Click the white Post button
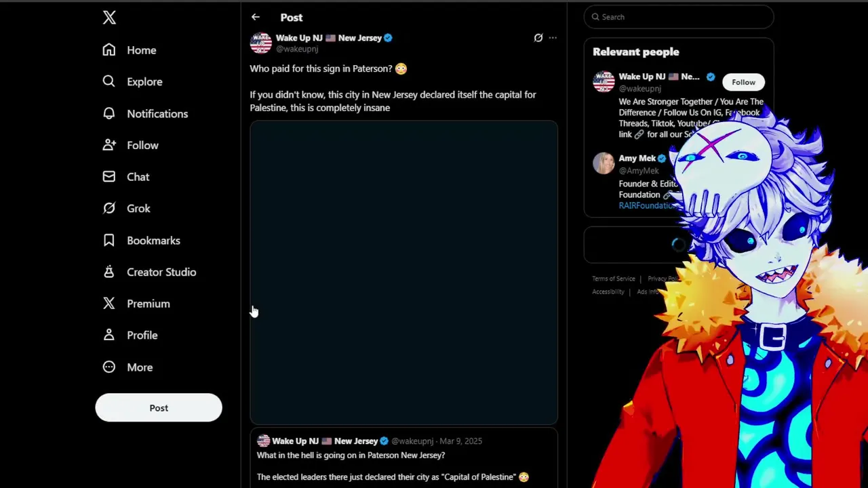This screenshot has height=488, width=868. tap(159, 408)
